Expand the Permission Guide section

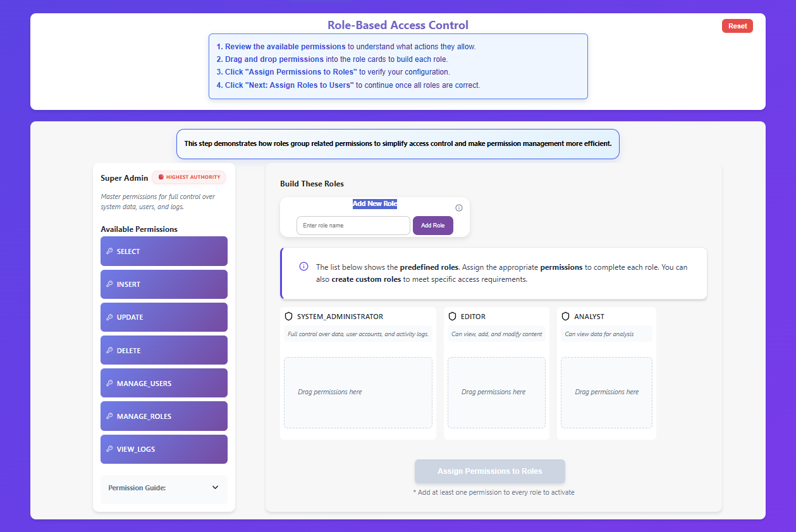point(215,488)
